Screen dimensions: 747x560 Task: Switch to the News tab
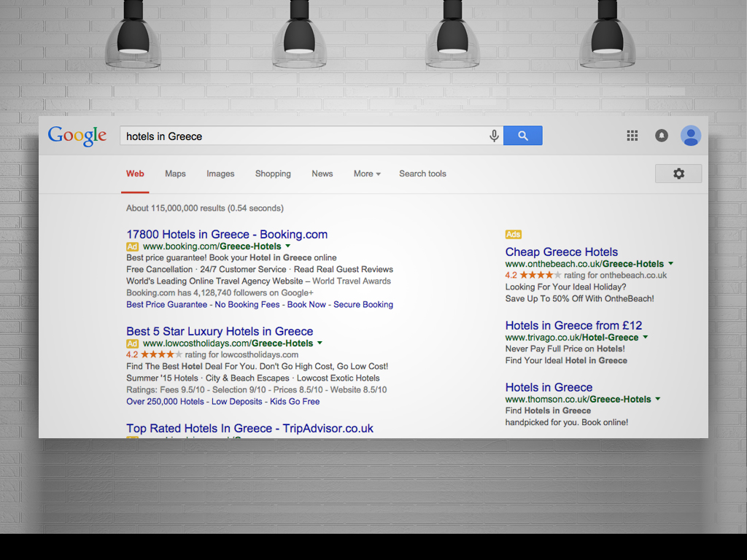click(x=322, y=174)
